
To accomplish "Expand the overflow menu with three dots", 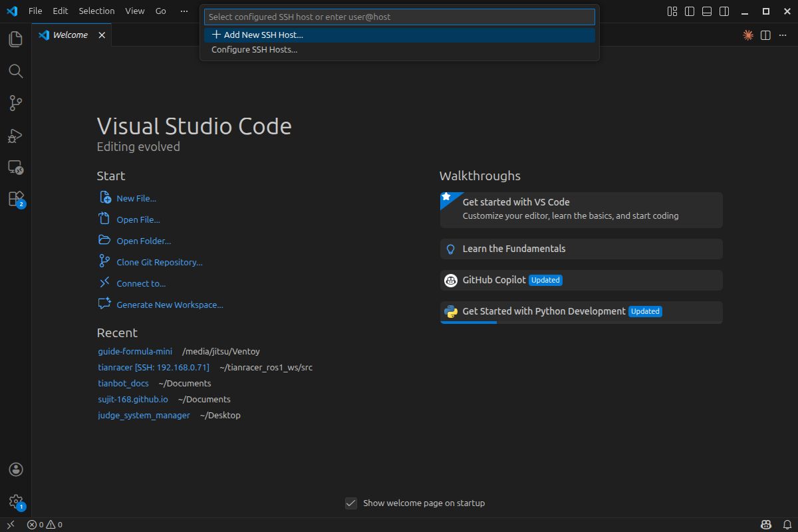I will click(x=184, y=11).
